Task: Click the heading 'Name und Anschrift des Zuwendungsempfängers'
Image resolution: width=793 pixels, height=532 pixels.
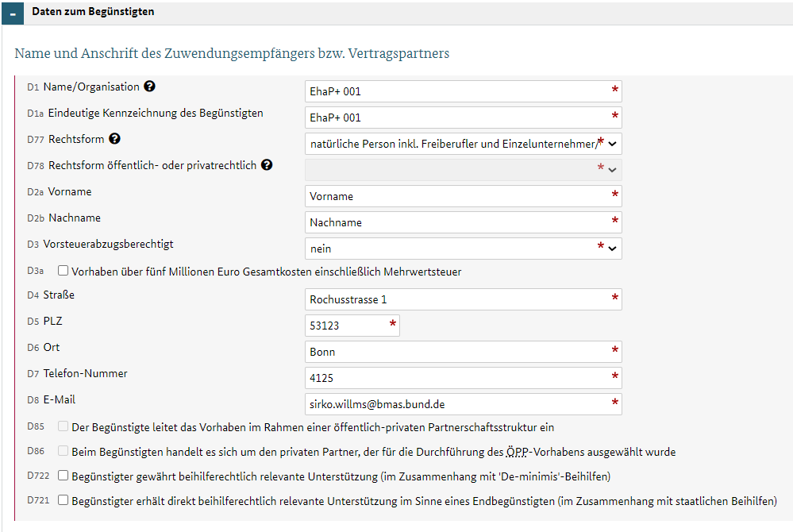Action: coord(232,53)
